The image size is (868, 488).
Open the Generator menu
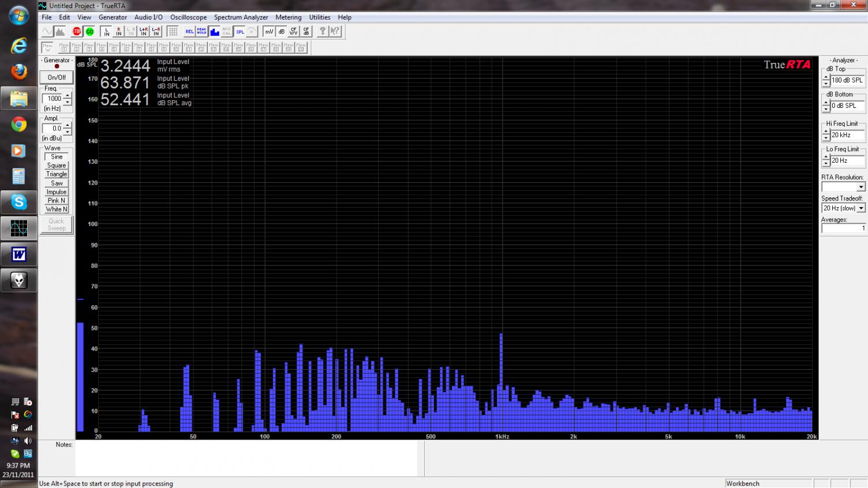click(x=113, y=17)
